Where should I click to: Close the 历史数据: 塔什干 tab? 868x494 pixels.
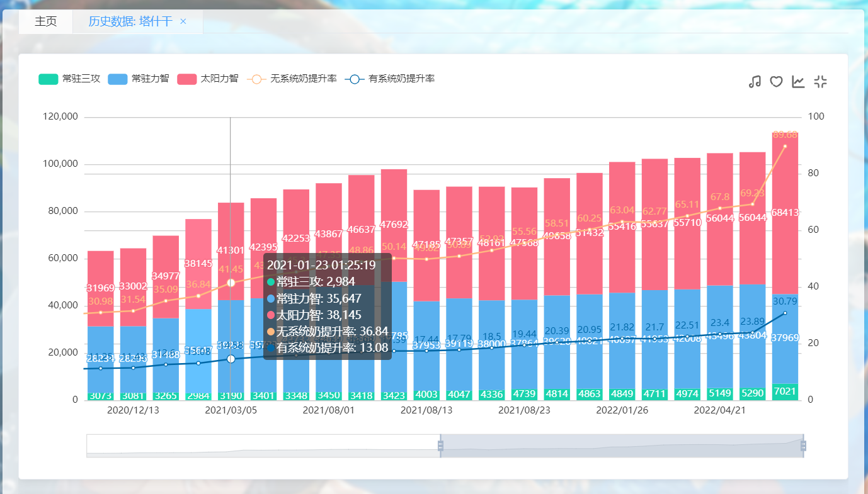[183, 21]
